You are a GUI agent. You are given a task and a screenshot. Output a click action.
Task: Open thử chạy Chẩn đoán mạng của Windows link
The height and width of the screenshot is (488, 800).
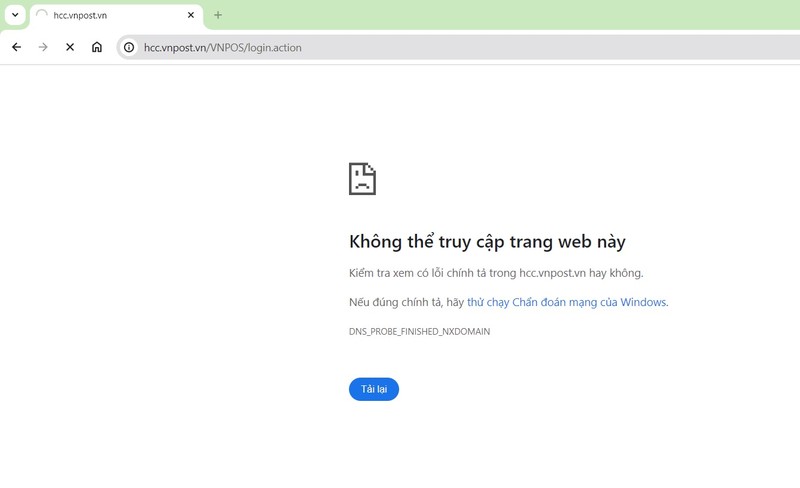pyautogui.click(x=567, y=302)
